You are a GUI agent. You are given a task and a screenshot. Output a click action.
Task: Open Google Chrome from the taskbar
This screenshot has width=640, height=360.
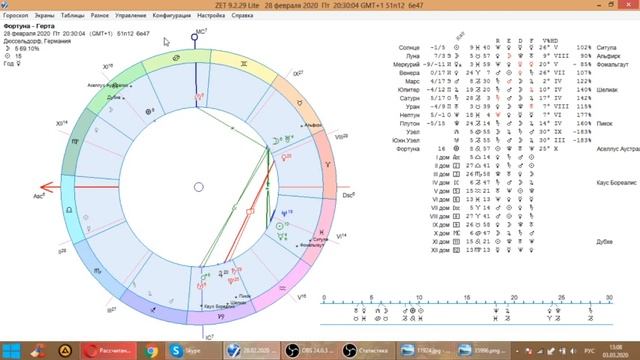tap(151, 351)
